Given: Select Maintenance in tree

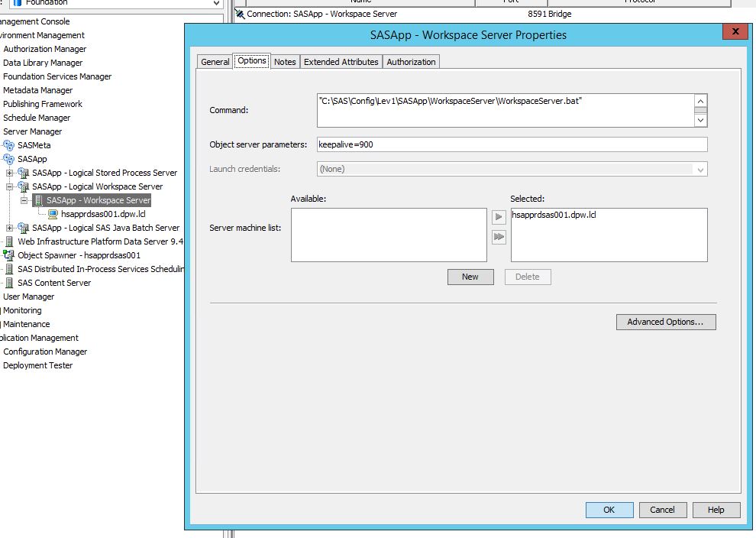Looking at the screenshot, I should pyautogui.click(x=27, y=324).
